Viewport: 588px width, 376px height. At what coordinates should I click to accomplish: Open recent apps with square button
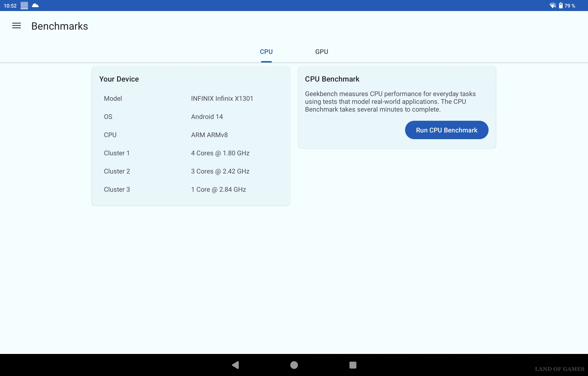(353, 365)
